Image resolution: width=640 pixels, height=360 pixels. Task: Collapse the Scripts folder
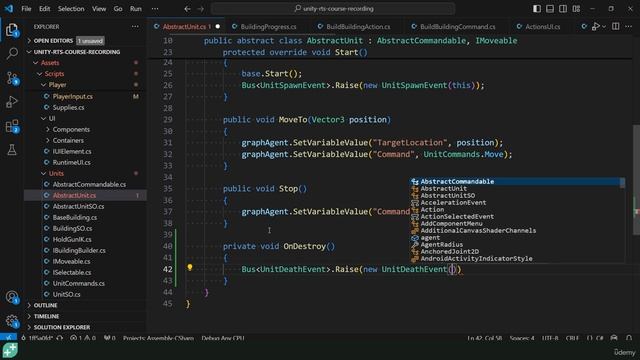tap(54, 74)
